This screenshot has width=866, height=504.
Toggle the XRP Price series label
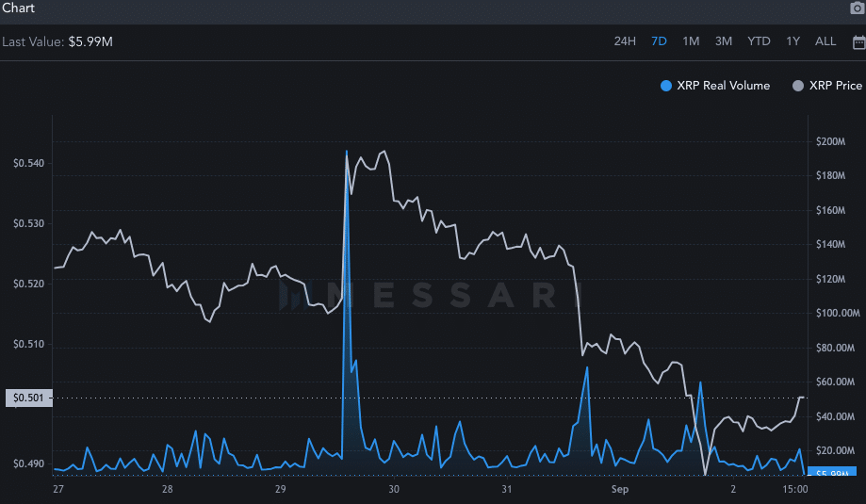coord(835,86)
